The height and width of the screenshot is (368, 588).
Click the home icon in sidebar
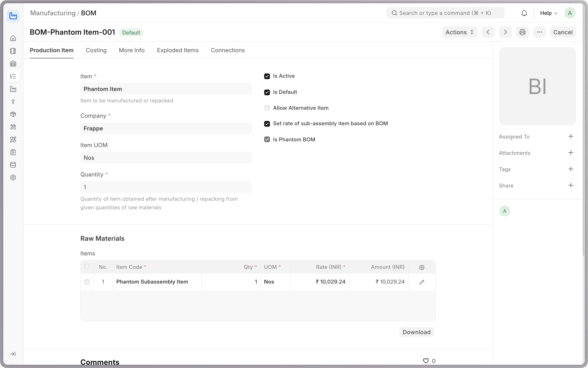[x=13, y=38]
